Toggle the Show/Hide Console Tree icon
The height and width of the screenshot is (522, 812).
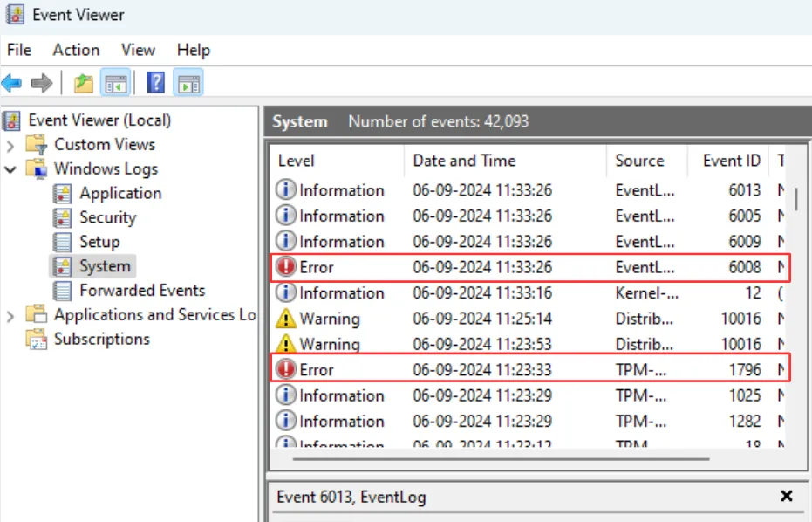[x=115, y=83]
